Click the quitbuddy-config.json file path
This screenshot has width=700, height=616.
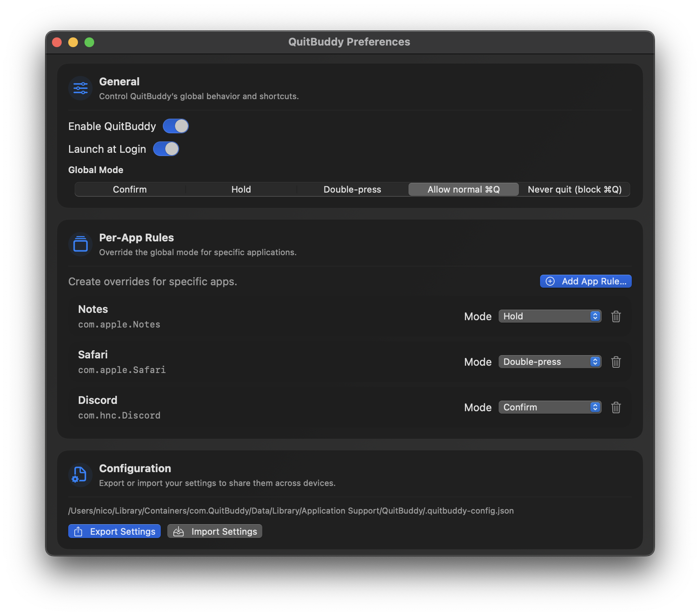(291, 511)
